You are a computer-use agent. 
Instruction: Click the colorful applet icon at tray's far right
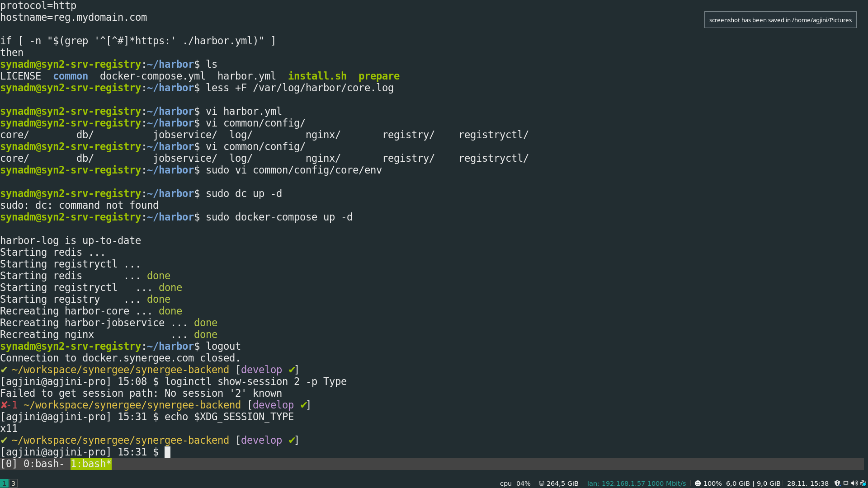tap(863, 483)
